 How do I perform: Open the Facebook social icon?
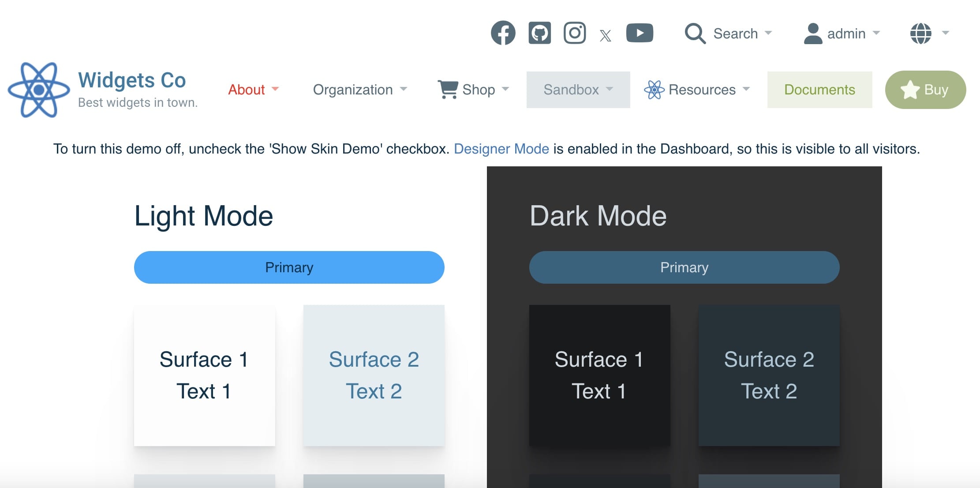[x=503, y=33]
